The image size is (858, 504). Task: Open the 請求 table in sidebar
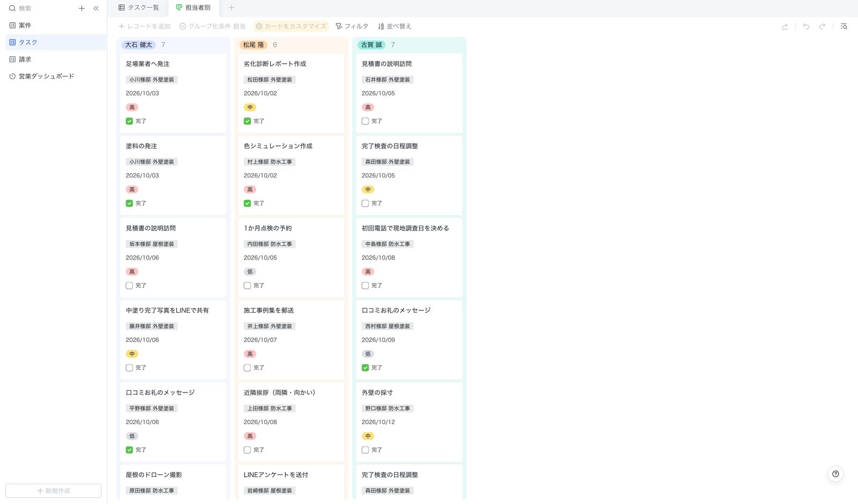coord(56,60)
